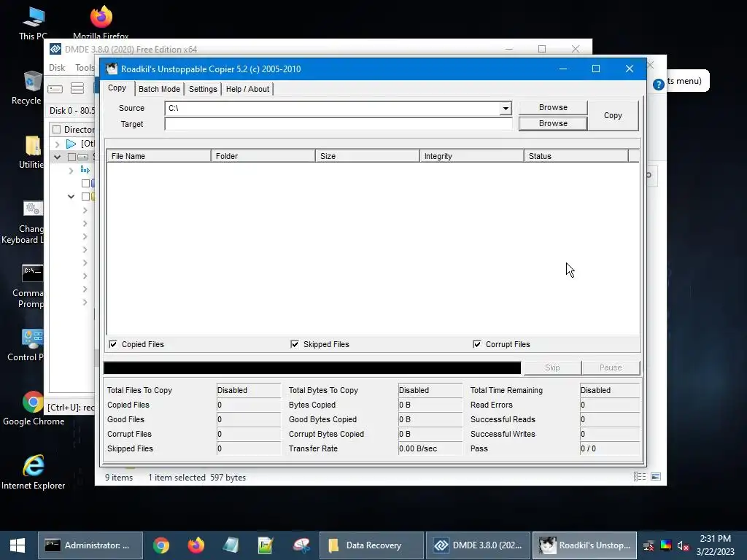Open the Tools menu in DMDE
The width and height of the screenshot is (747, 560).
point(85,68)
